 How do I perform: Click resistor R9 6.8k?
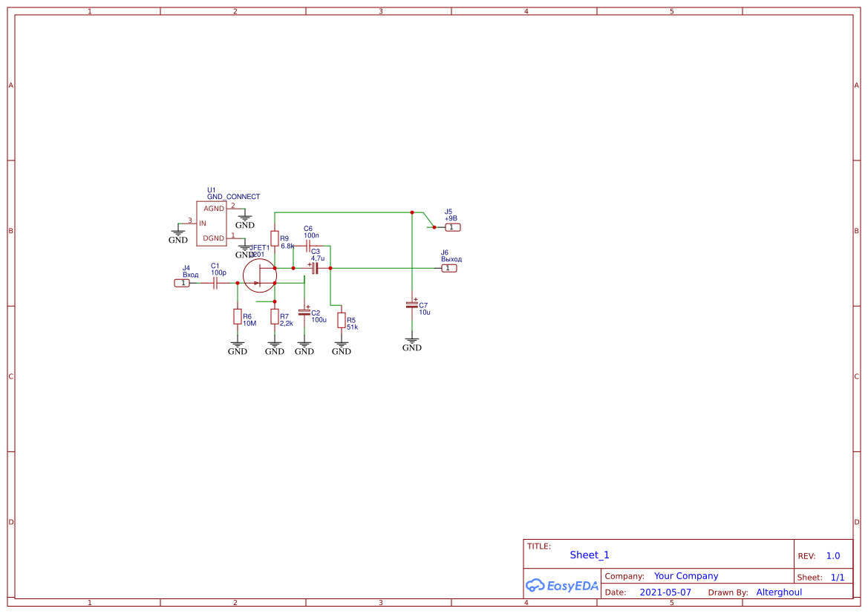click(x=275, y=239)
